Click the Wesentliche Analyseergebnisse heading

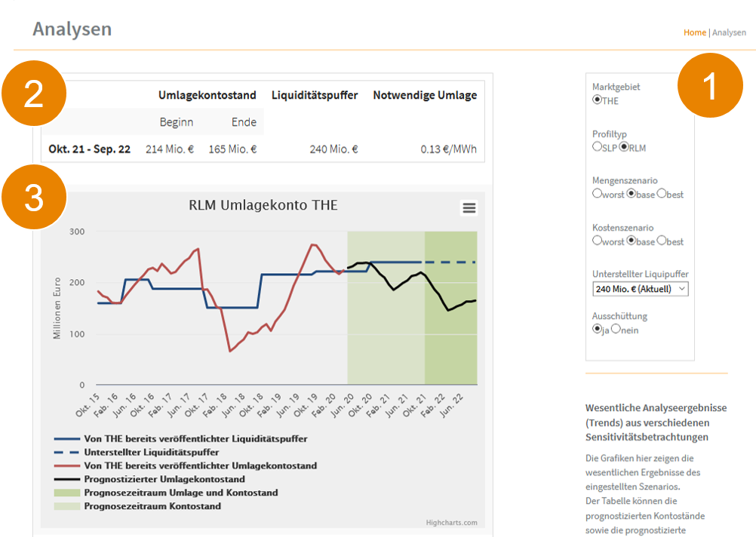[656, 422]
